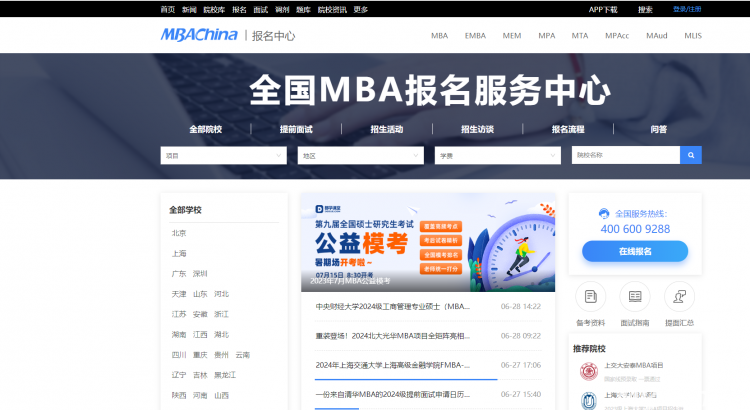
Task: Click the 在线报名 button
Action: click(635, 251)
